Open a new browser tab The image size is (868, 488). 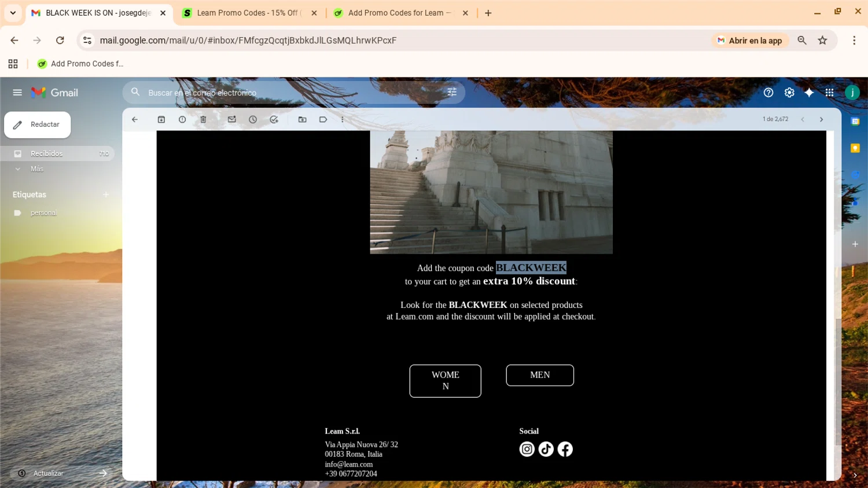[x=488, y=13]
